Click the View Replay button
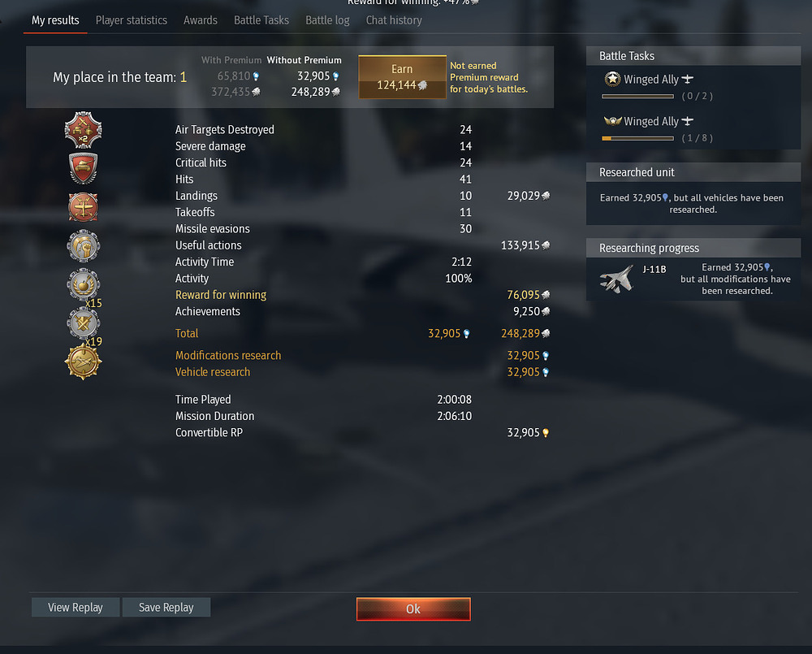Image resolution: width=812 pixels, height=654 pixels. [x=76, y=608]
